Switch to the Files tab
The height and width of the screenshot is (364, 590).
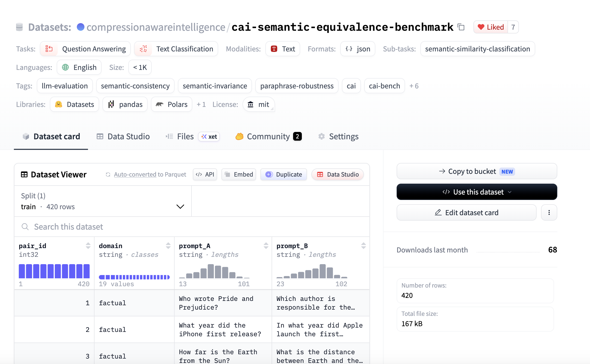192,136
